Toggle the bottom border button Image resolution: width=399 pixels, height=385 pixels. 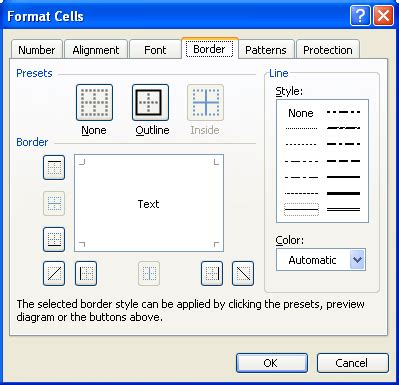tap(54, 239)
